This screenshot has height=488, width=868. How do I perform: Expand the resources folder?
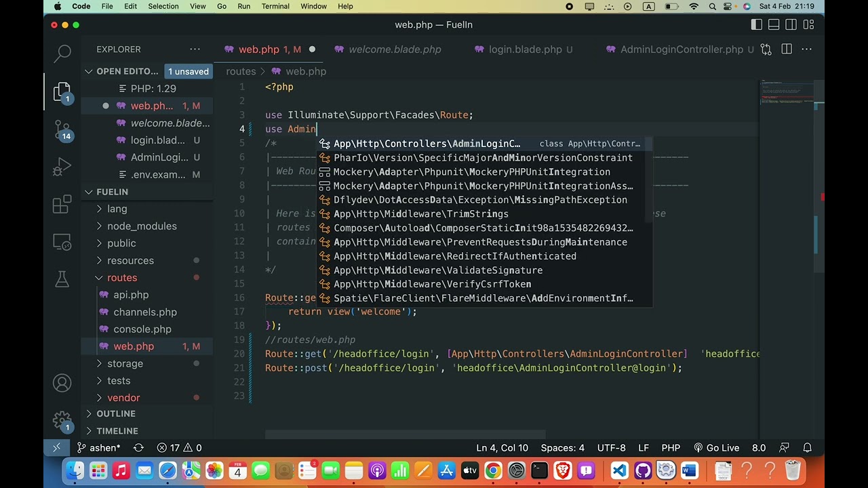pyautogui.click(x=130, y=260)
